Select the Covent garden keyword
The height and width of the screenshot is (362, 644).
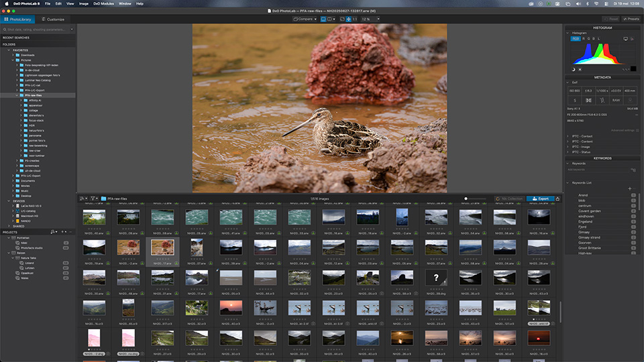tap(590, 211)
